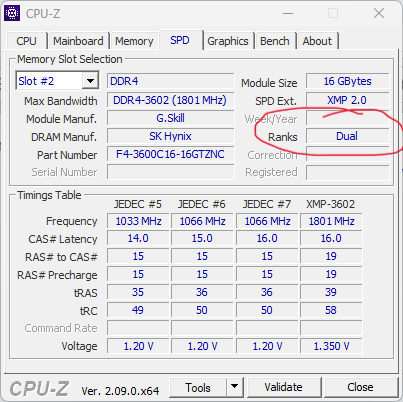
Task: Select the 1801 MHz XMP frequency cell
Action: [331, 221]
